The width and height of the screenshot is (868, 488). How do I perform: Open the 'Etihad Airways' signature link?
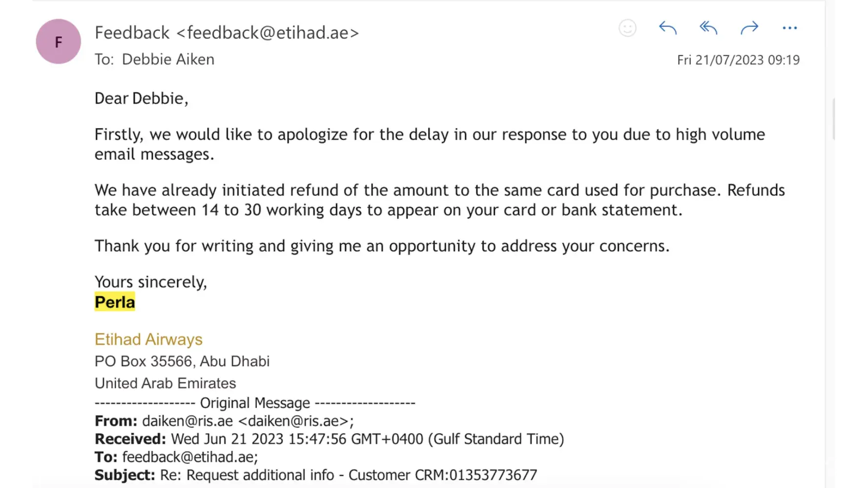(148, 339)
